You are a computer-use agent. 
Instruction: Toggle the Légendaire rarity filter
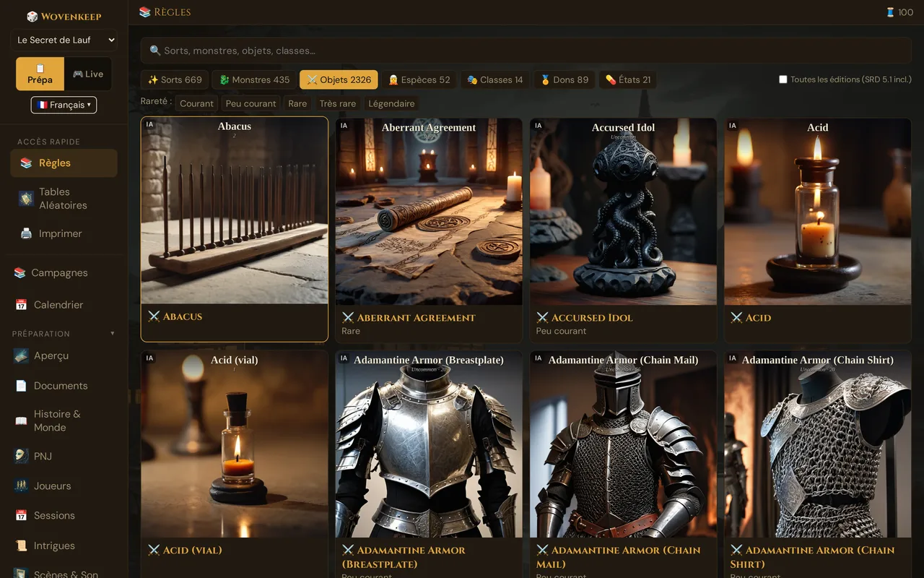click(x=391, y=103)
